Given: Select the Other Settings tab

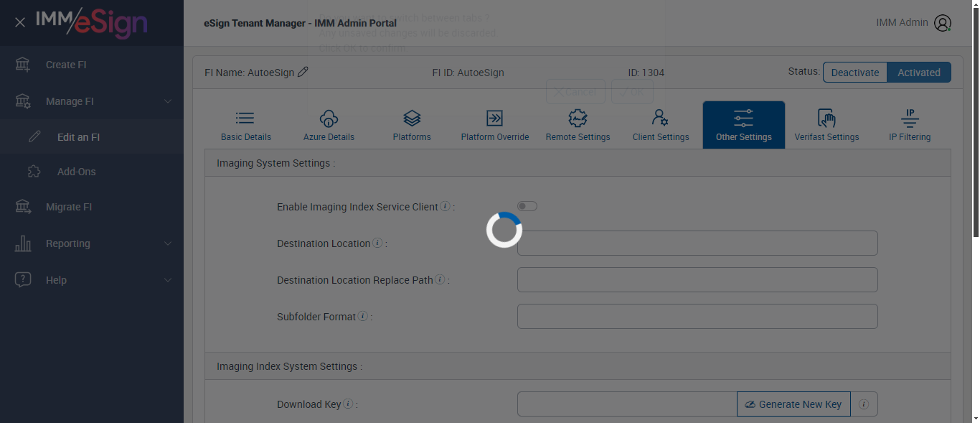Looking at the screenshot, I should [x=744, y=125].
